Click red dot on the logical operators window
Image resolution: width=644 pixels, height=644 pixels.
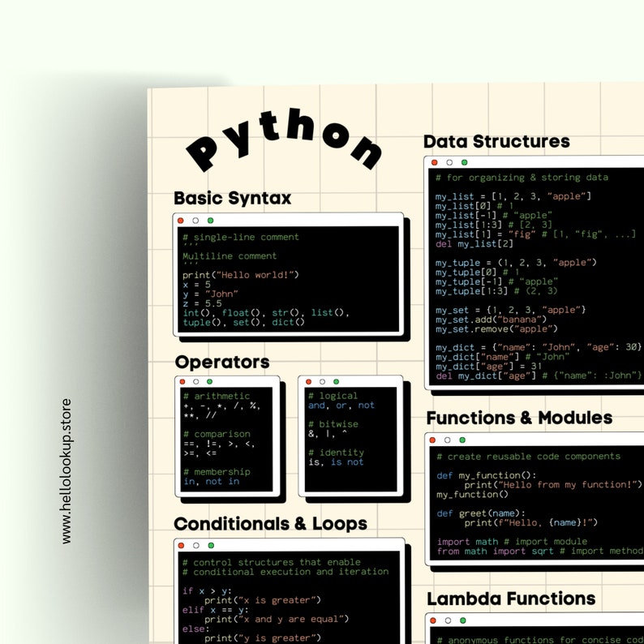pos(308,381)
